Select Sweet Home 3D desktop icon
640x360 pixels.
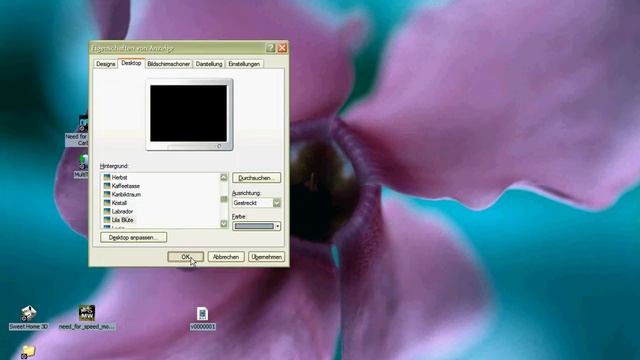pyautogui.click(x=29, y=318)
